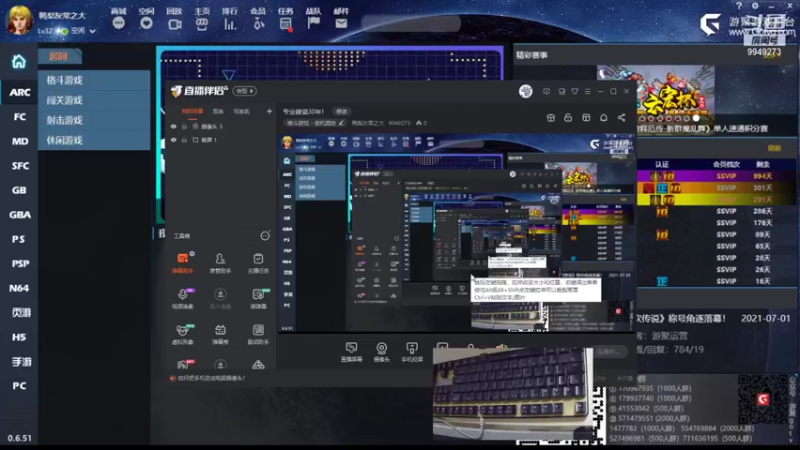Viewport: 800px width, 450px height.
Task: Click the help question mark at top right
Action: click(739, 6)
